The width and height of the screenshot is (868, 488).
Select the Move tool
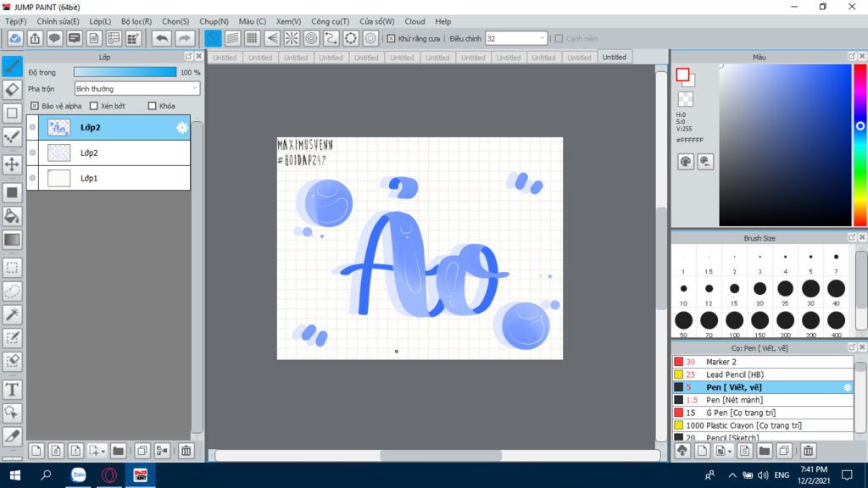(12, 164)
